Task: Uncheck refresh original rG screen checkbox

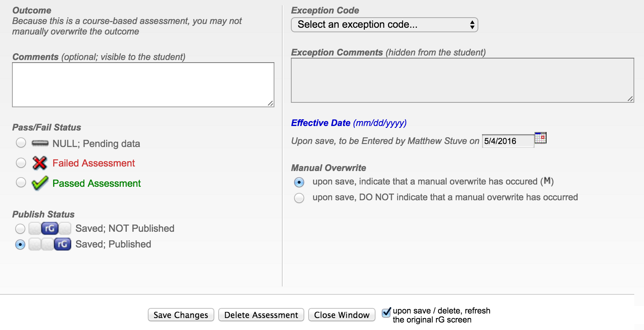Action: (386, 312)
